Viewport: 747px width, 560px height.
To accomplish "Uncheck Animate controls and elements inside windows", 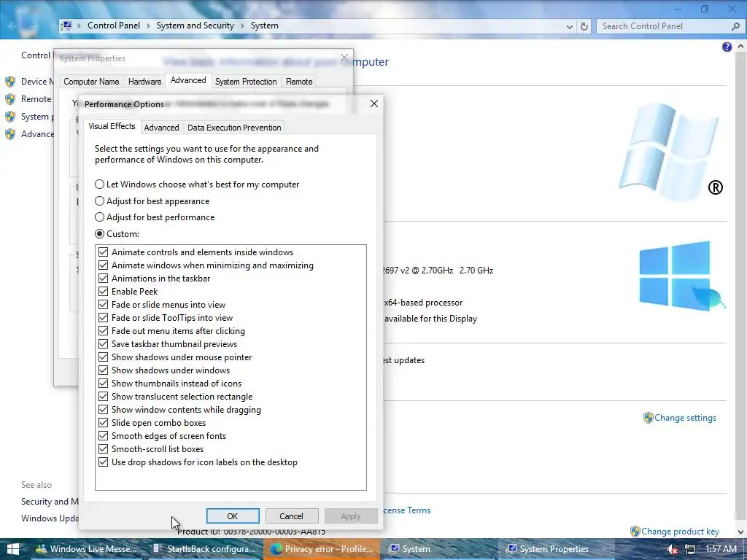I will 103,252.
